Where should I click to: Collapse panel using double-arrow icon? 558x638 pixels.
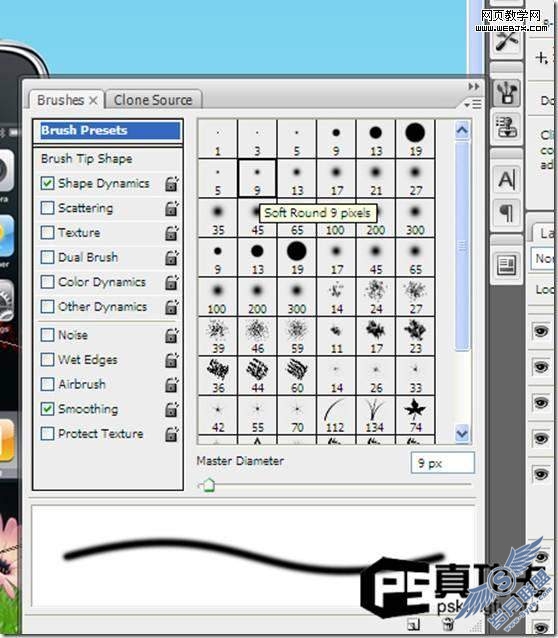coord(473,86)
